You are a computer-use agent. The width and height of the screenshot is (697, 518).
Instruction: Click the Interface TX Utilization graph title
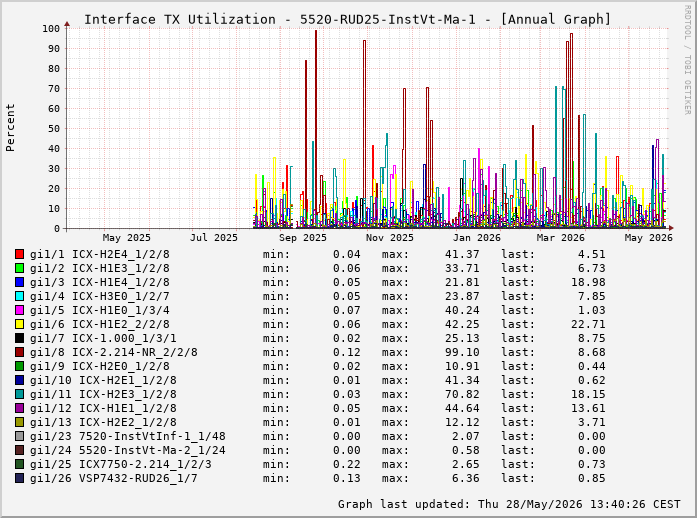click(x=348, y=20)
